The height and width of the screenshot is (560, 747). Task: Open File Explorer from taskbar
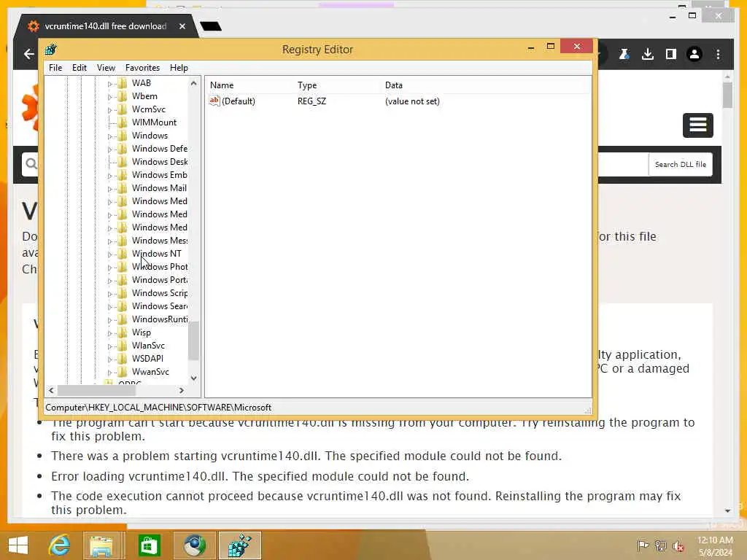click(x=101, y=545)
